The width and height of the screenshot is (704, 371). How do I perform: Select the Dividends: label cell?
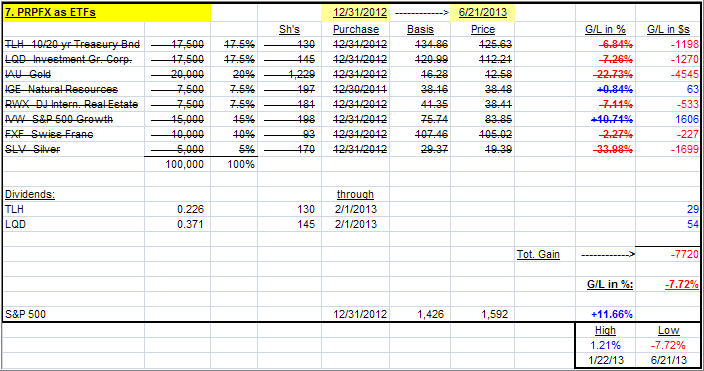(x=30, y=194)
